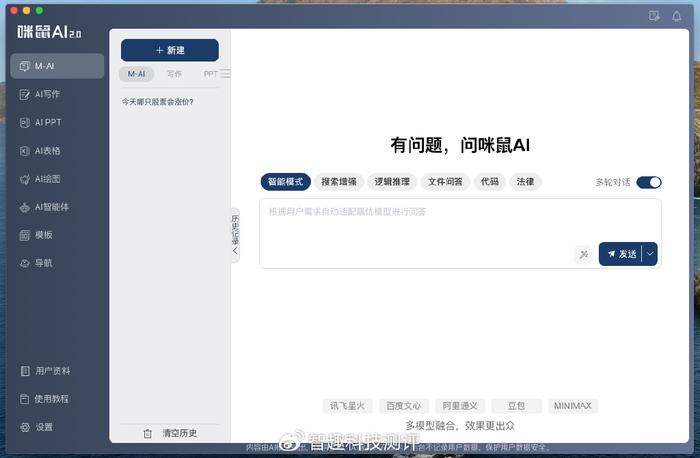
Task: Open the dropdown arrow beside 发送
Action: (x=650, y=254)
